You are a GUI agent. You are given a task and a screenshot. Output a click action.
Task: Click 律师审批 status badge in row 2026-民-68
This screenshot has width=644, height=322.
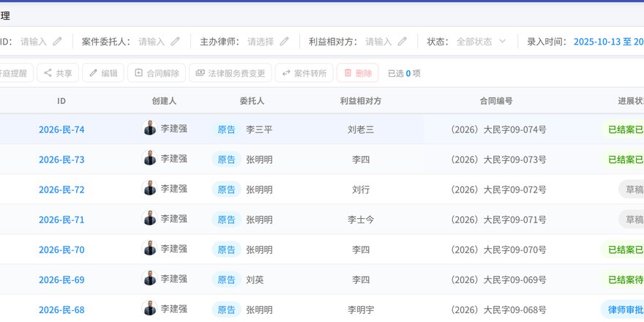[623, 310]
